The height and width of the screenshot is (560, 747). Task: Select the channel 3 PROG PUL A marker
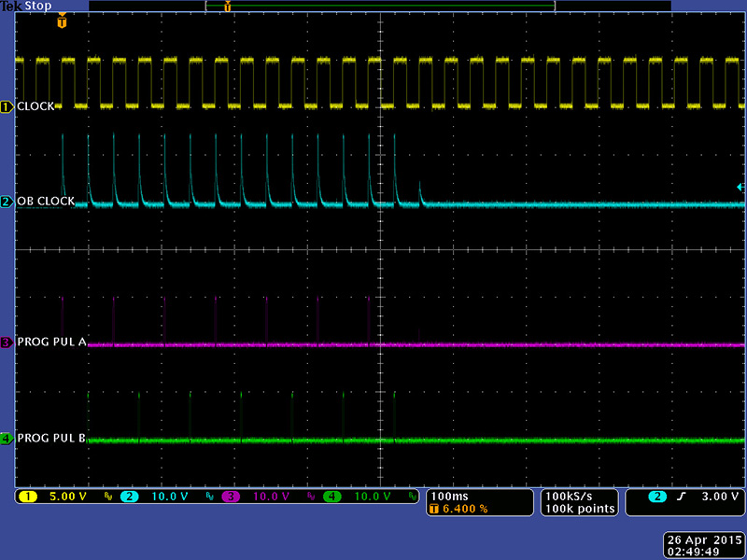point(7,343)
